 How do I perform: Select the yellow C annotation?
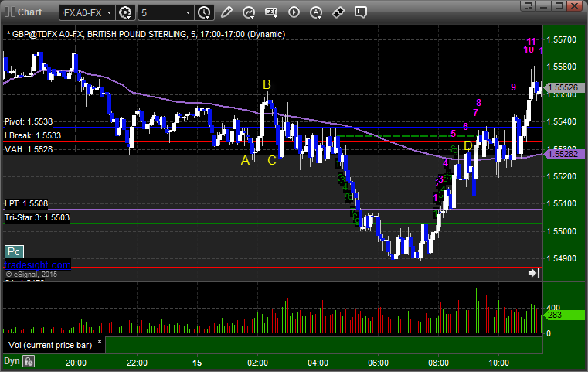pyautogui.click(x=272, y=161)
